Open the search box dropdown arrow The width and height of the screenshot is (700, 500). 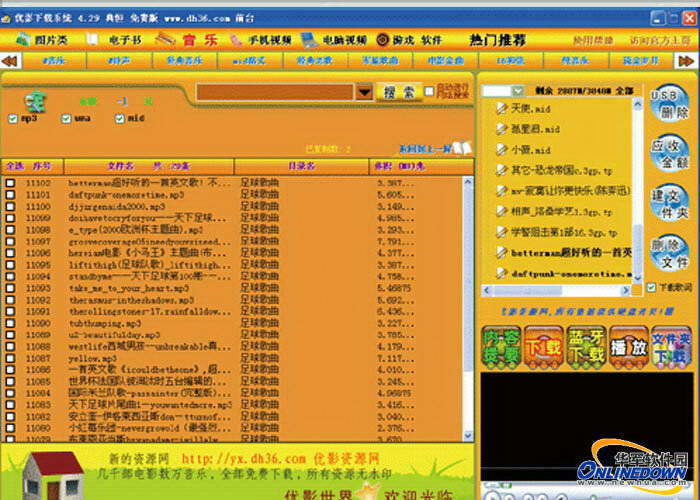click(364, 92)
